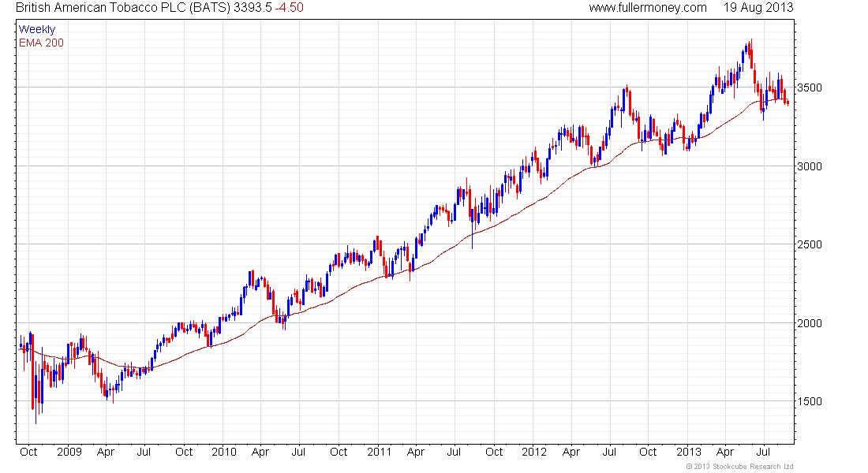Click the 1500 price axis label
Viewport: 868px width, 473px height.
tap(810, 401)
